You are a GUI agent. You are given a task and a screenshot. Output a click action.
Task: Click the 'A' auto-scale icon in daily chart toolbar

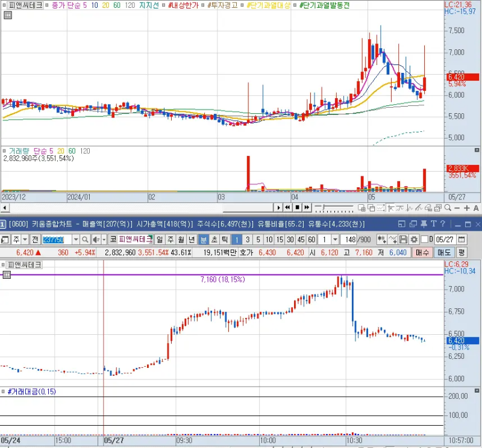[x=476, y=208]
